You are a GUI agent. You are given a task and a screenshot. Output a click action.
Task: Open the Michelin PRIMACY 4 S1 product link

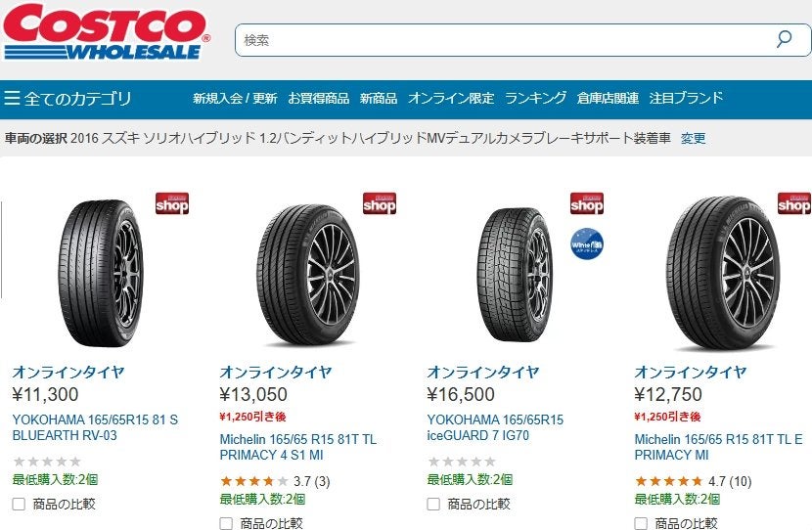[297, 447]
